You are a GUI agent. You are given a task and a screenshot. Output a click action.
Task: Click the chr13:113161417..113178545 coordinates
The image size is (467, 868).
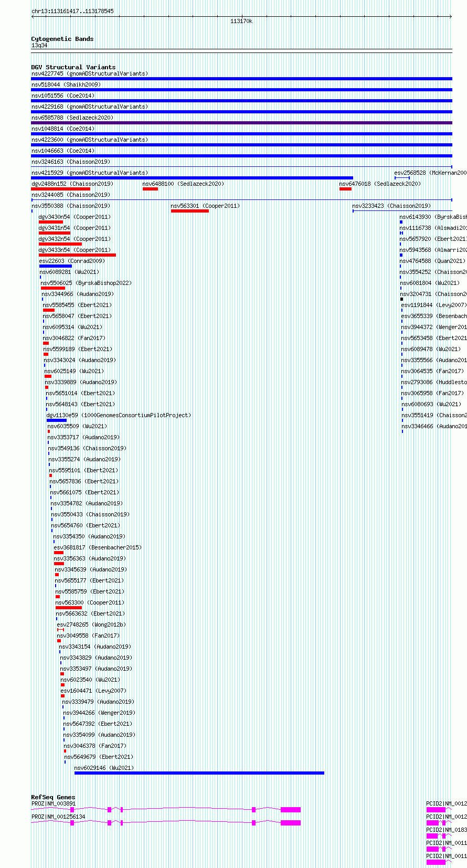(72, 11)
